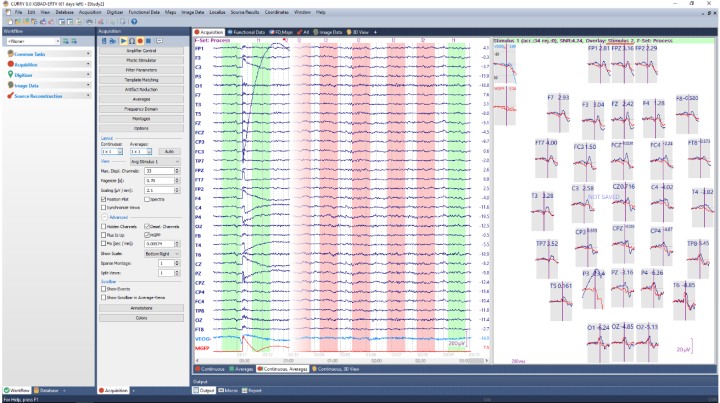Click the blue Help question mark icon

tap(134, 22)
